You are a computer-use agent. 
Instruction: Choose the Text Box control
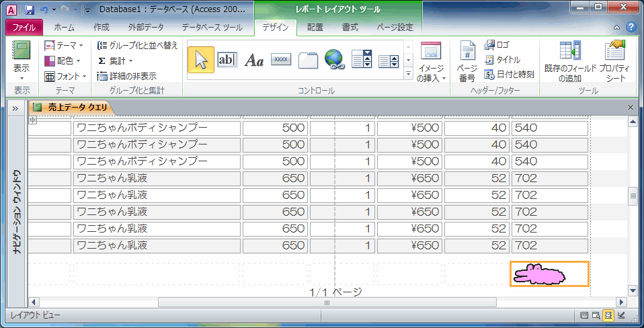click(227, 60)
